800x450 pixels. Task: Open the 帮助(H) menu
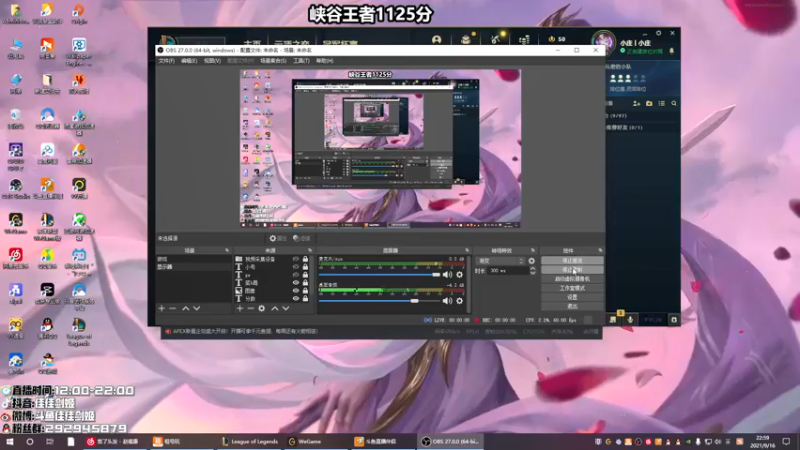click(324, 61)
